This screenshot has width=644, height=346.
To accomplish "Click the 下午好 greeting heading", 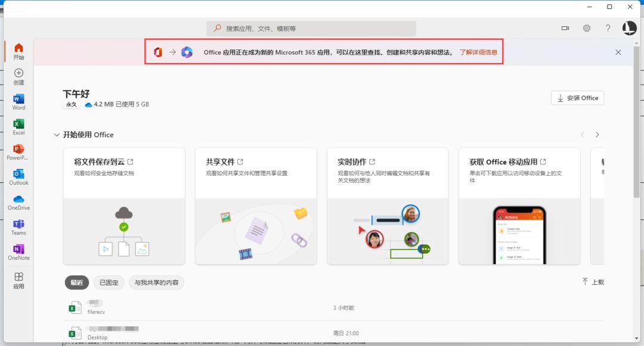I will point(76,94).
